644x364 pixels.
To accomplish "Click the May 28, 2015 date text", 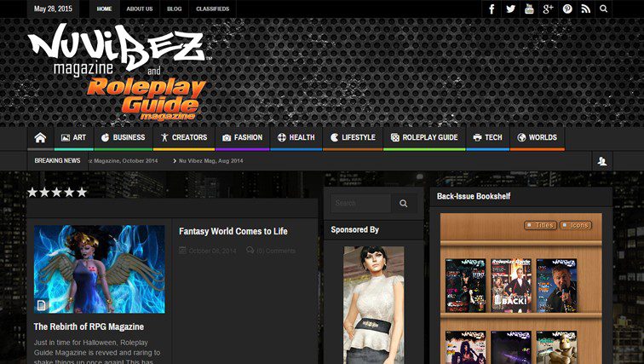I will tap(53, 9).
